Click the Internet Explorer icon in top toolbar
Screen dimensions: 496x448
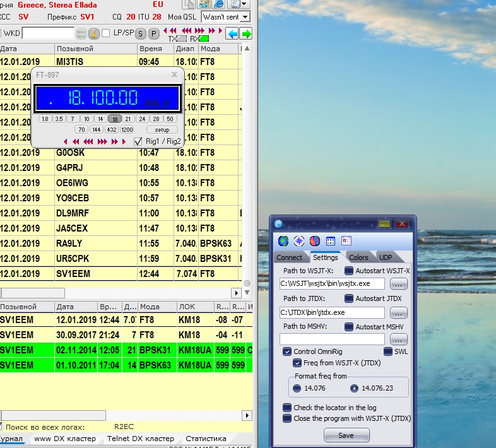coord(218,4)
